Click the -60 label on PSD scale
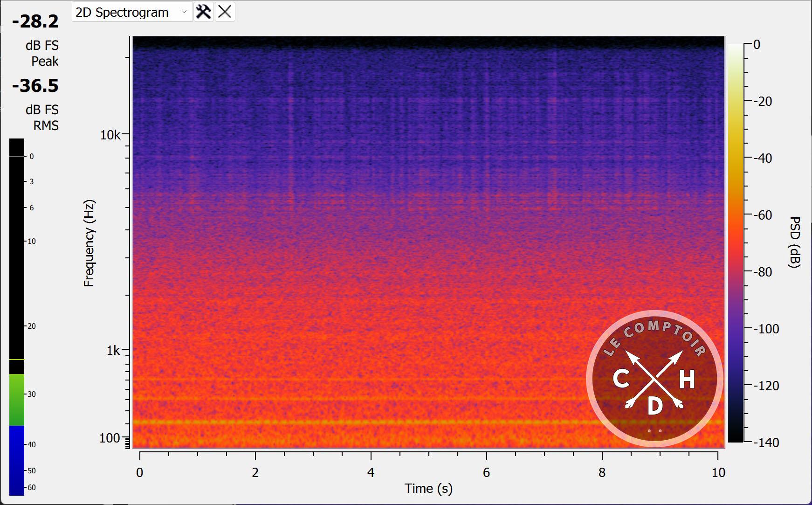Screen dimensions: 812x505 pyautogui.click(x=763, y=215)
